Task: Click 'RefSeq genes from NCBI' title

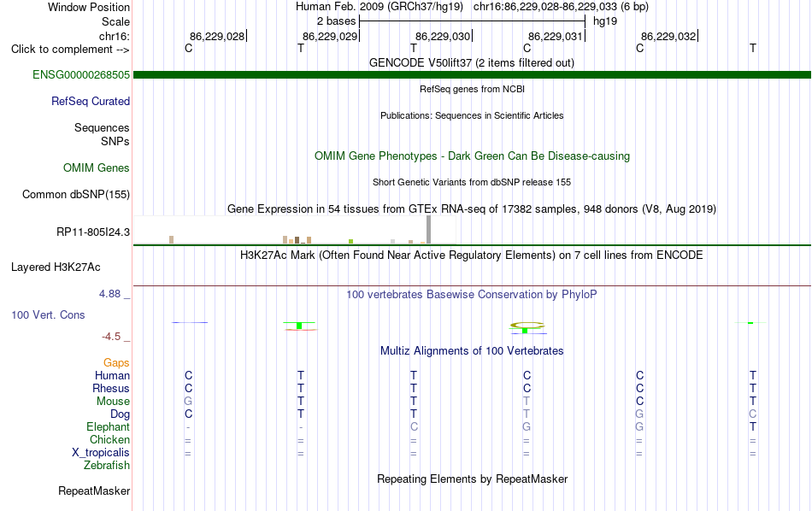Action: 472,89
